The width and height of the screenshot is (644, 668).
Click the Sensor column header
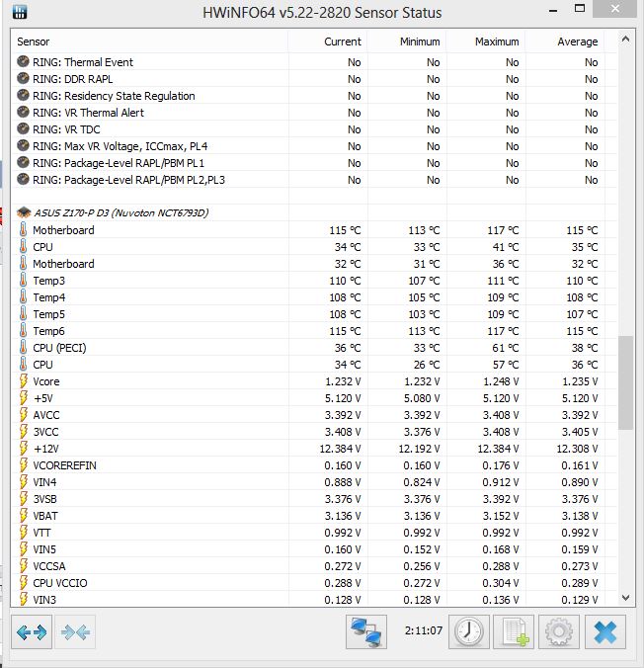149,42
